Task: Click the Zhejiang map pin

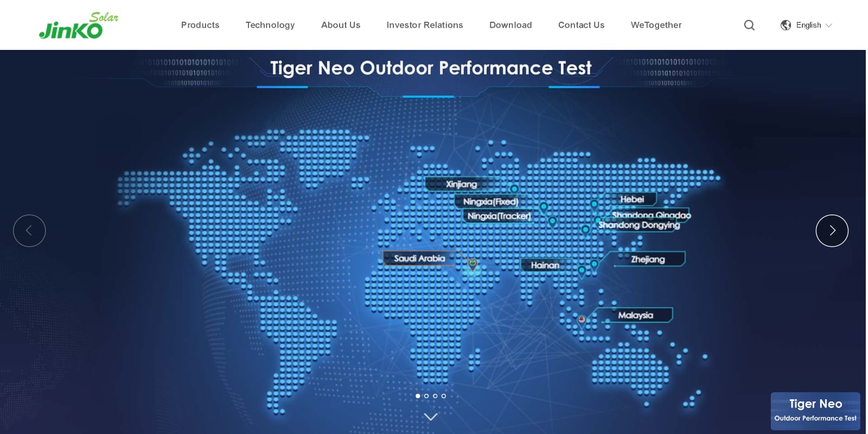Action: click(594, 265)
